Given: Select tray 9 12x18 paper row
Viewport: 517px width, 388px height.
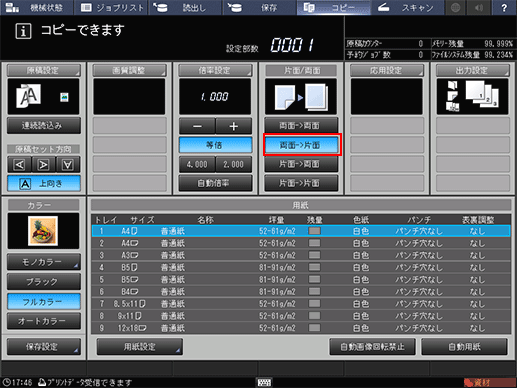Looking at the screenshot, I should click(301, 328).
